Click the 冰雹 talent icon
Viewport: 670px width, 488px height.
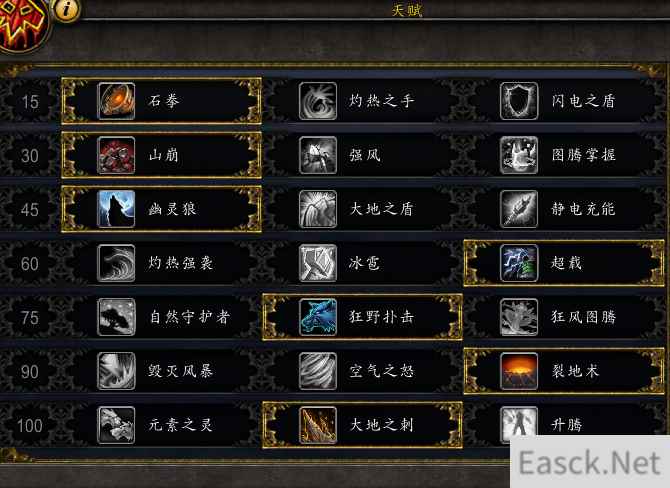click(x=317, y=263)
